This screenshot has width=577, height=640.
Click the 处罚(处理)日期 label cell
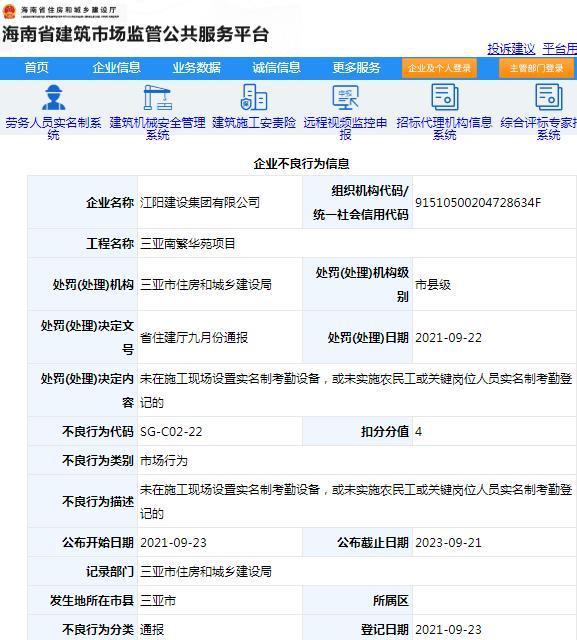357,338
